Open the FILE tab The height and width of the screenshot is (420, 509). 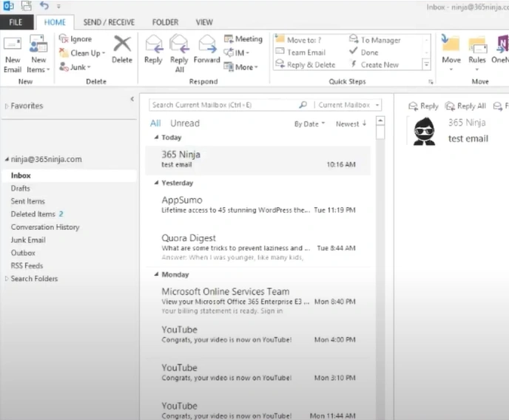point(16,22)
